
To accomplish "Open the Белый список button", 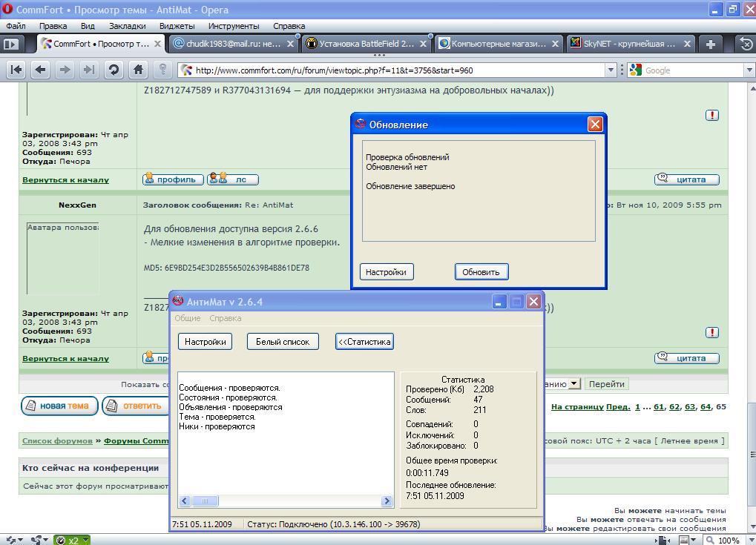I will tap(283, 341).
